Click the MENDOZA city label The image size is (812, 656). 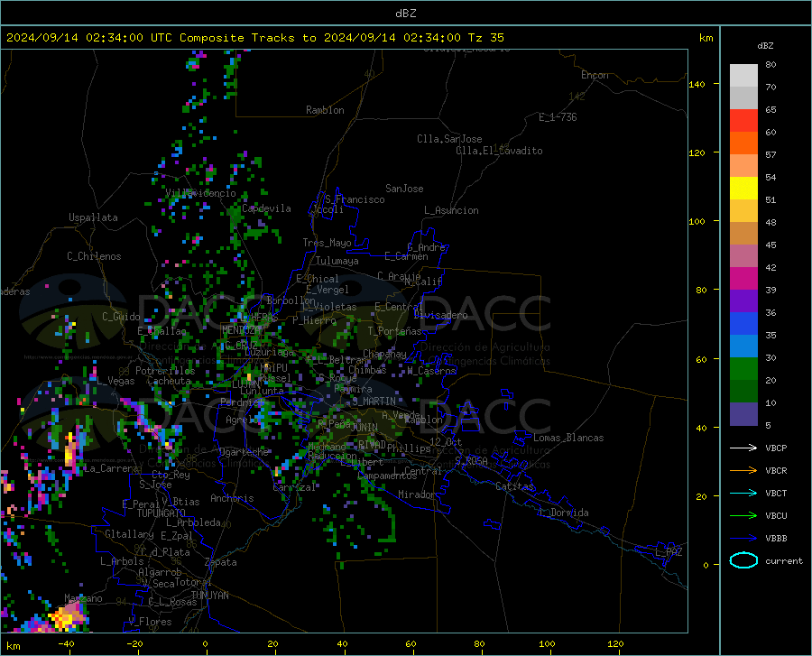coord(241,330)
